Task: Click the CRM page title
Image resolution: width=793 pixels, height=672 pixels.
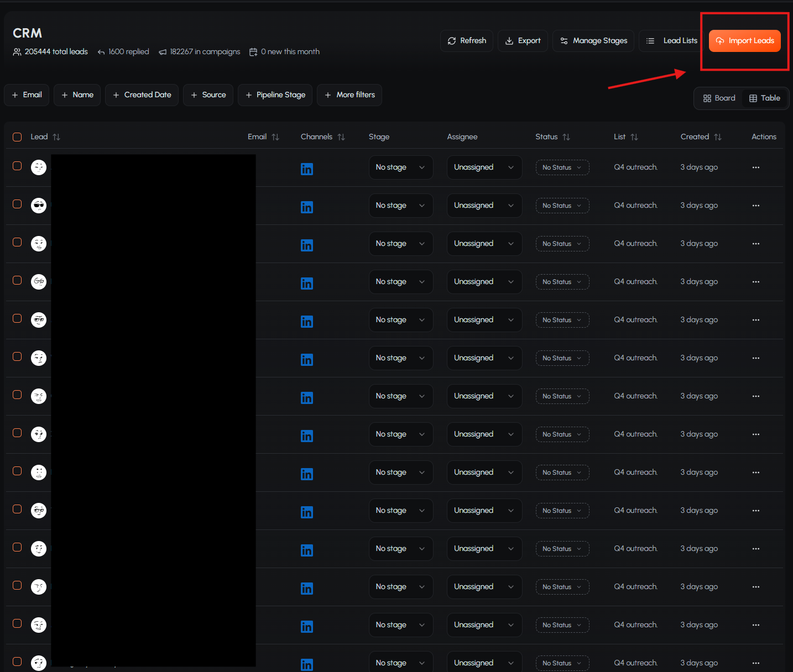Action: coord(28,33)
